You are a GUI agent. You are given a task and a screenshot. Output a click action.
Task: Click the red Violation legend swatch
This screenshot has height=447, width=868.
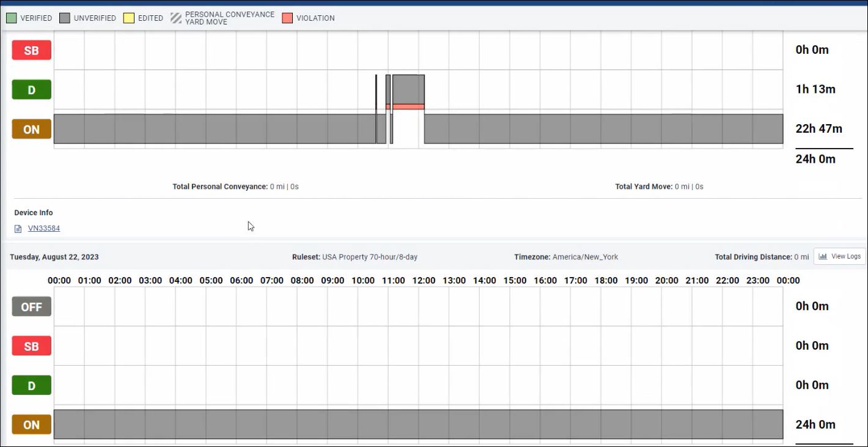(287, 18)
